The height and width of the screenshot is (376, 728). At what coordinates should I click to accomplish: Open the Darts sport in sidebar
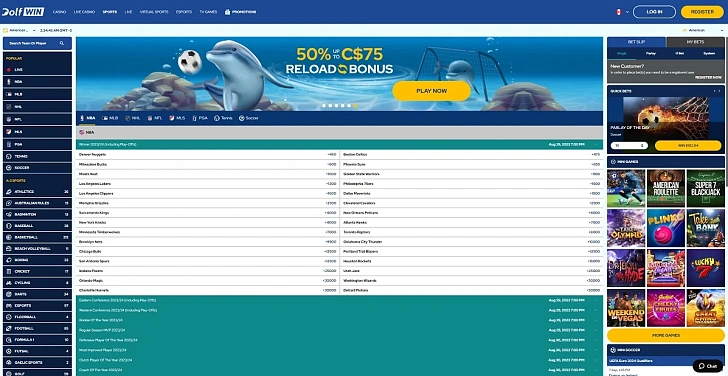point(37,294)
